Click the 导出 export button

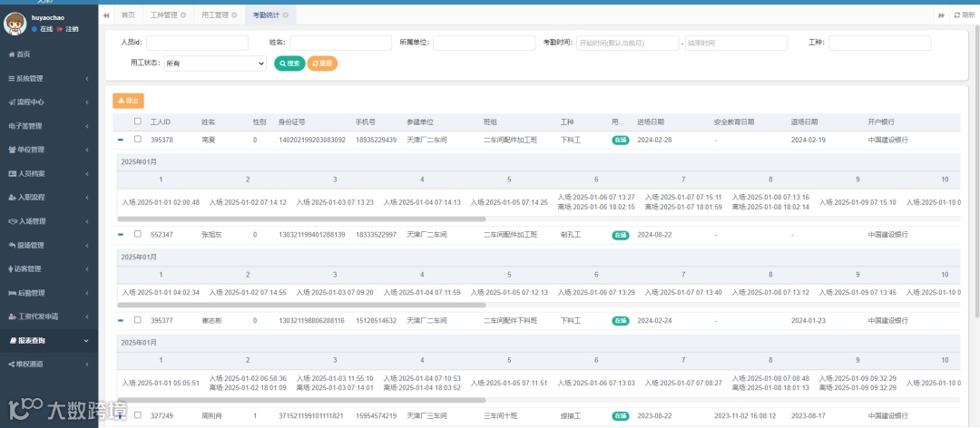128,101
